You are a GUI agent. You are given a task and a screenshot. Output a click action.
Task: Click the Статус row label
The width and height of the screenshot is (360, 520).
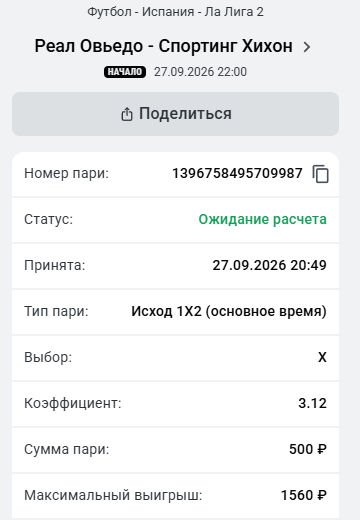coord(48,220)
